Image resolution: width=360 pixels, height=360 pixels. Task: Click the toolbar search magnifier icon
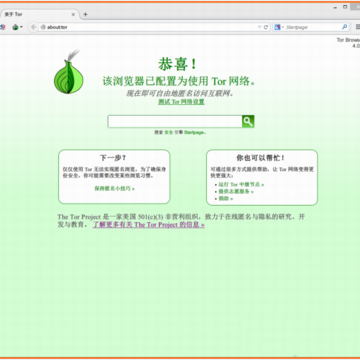tap(344, 27)
